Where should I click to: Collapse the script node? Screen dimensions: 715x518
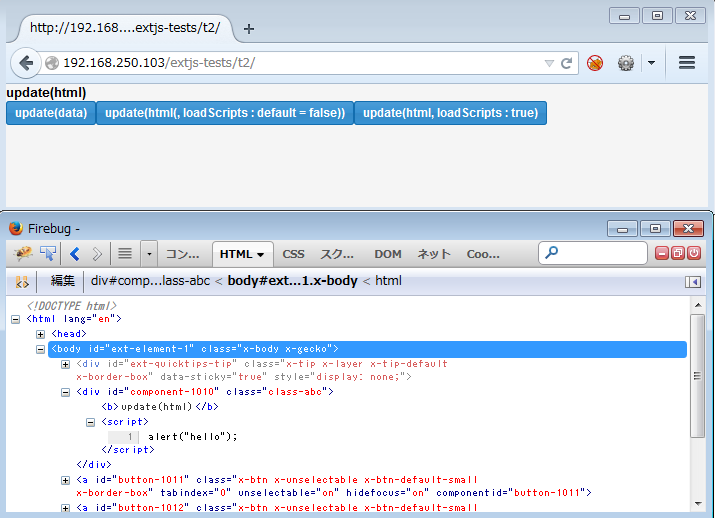point(91,422)
